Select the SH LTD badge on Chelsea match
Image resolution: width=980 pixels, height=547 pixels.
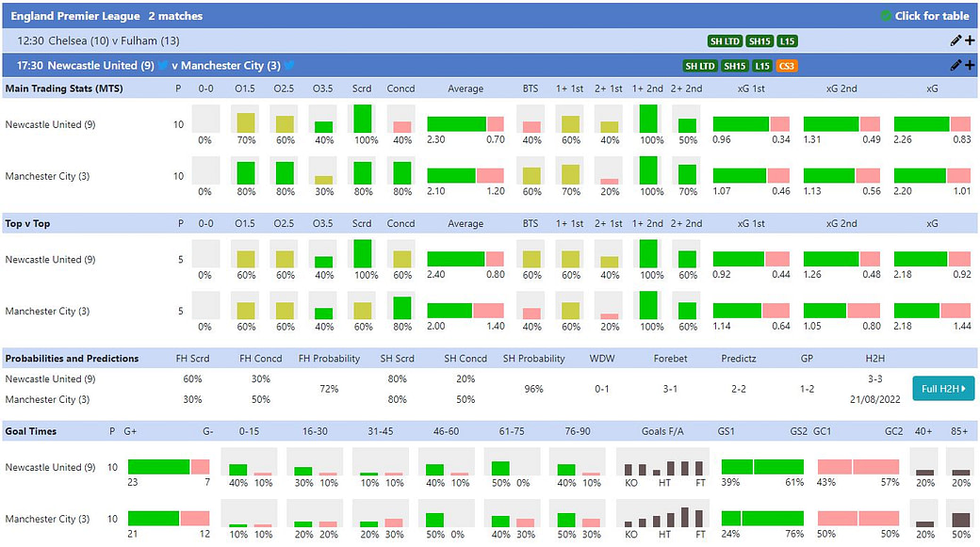coord(726,40)
